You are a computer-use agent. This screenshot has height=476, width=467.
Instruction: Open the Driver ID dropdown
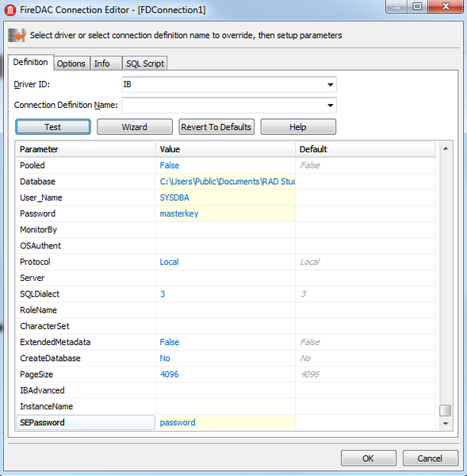[x=331, y=85]
